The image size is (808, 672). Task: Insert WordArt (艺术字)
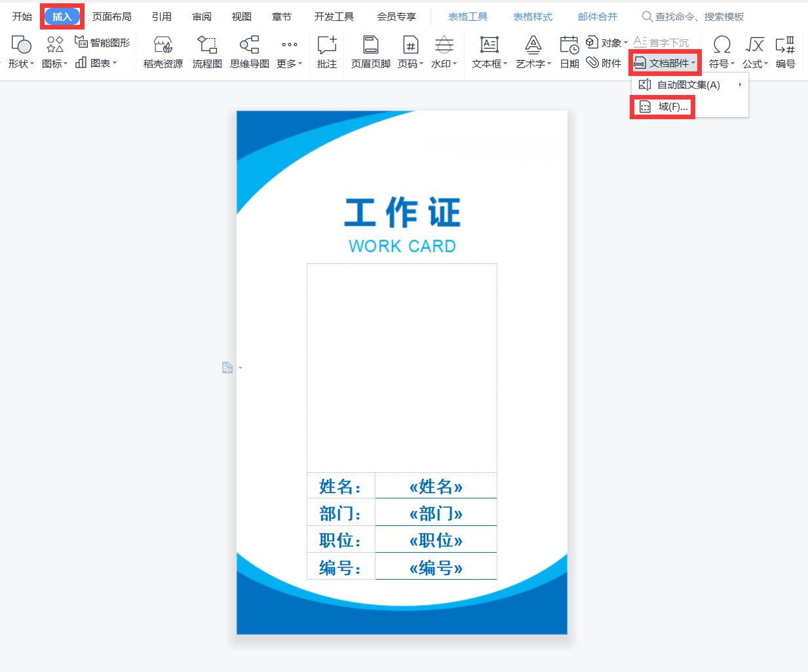(x=533, y=52)
